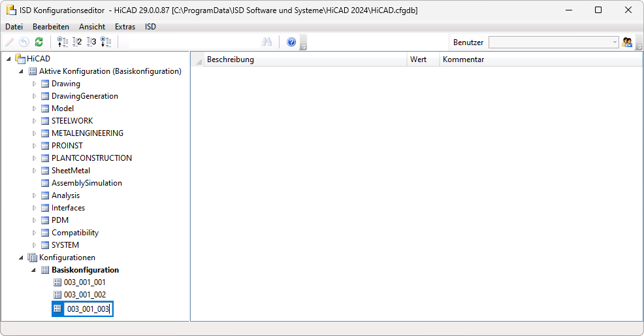Open the ISD menu
This screenshot has width=644, height=336.
(x=150, y=27)
